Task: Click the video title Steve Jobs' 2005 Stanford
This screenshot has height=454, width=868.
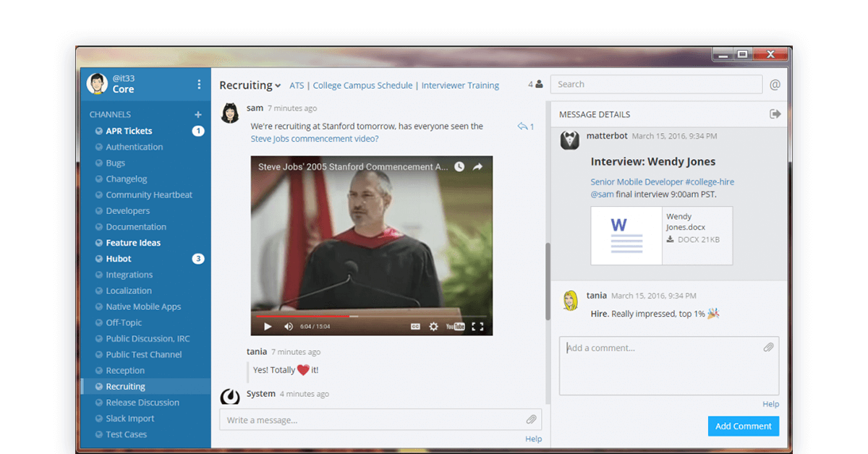Action: pos(353,167)
